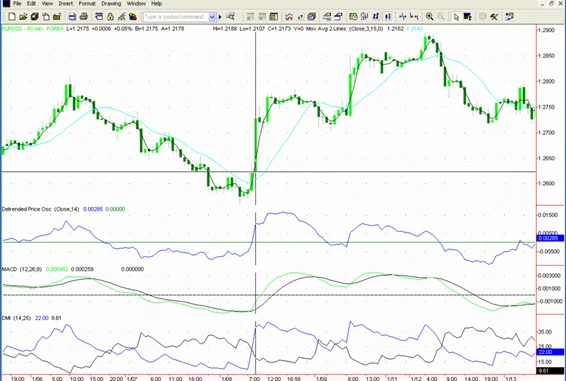Click the 'MACD (12,26,9)' indicator label
The height and width of the screenshot is (381, 566).
pyautogui.click(x=22, y=269)
